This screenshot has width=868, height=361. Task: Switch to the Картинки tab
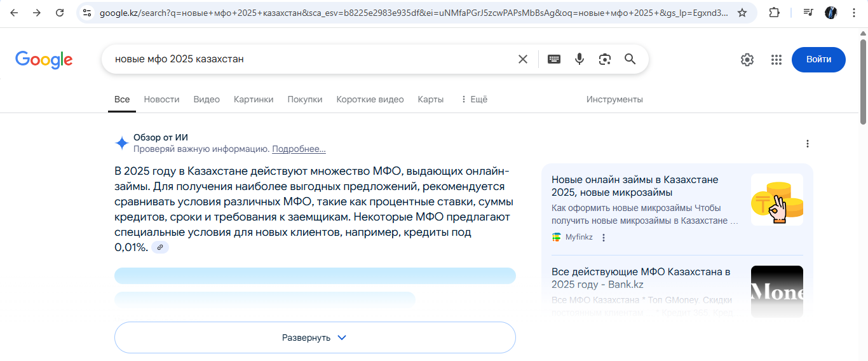(x=254, y=99)
